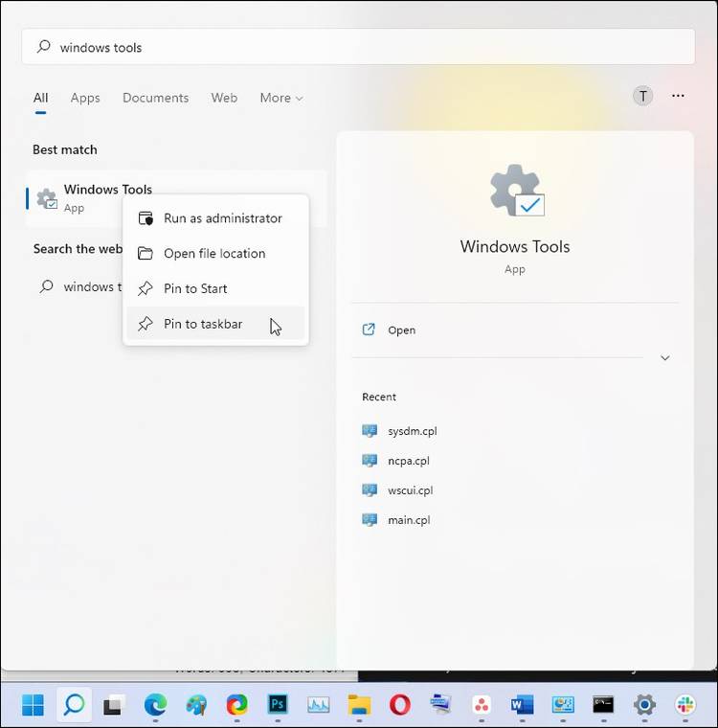Open recent item wscui.cpl
Viewport: 718px width, 728px height.
click(411, 490)
